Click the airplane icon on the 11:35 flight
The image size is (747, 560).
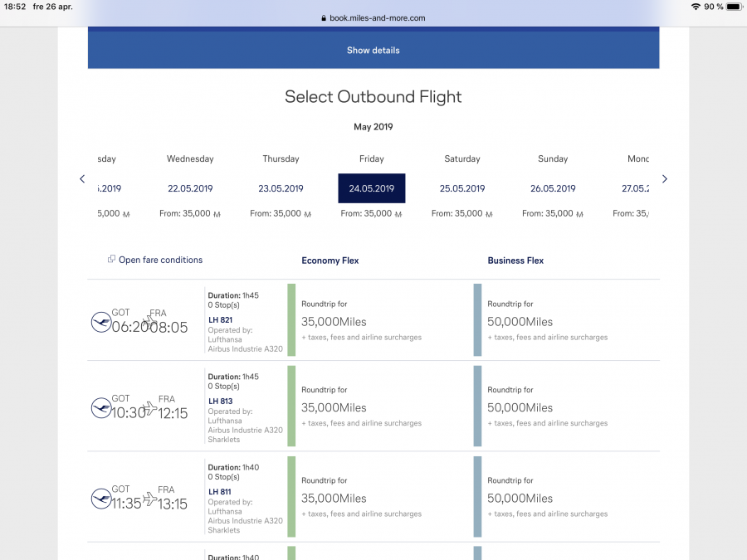[149, 499]
